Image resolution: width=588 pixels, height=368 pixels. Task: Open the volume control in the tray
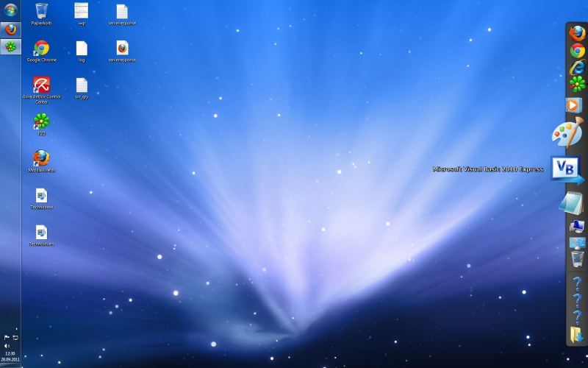tap(7, 345)
